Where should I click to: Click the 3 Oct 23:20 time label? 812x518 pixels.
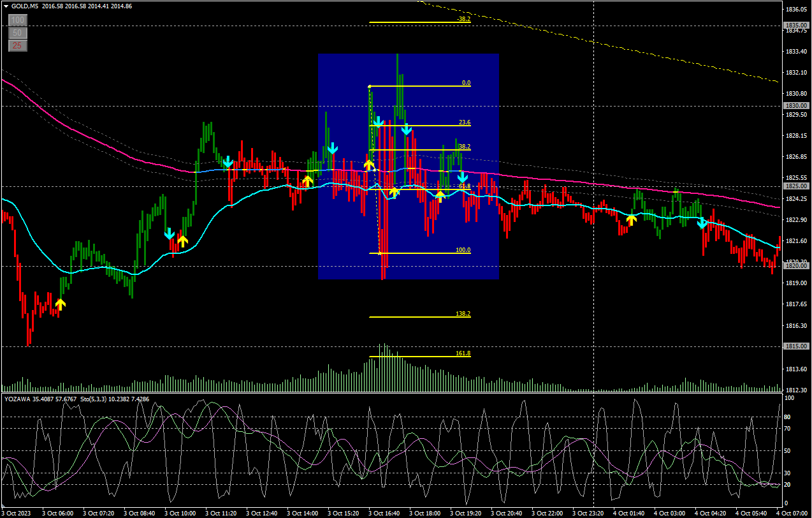tap(588, 513)
